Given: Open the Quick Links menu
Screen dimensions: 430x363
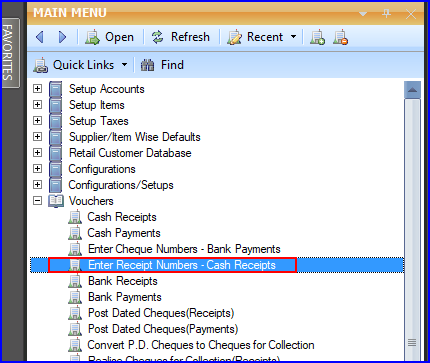Looking at the screenshot, I should (x=75, y=65).
